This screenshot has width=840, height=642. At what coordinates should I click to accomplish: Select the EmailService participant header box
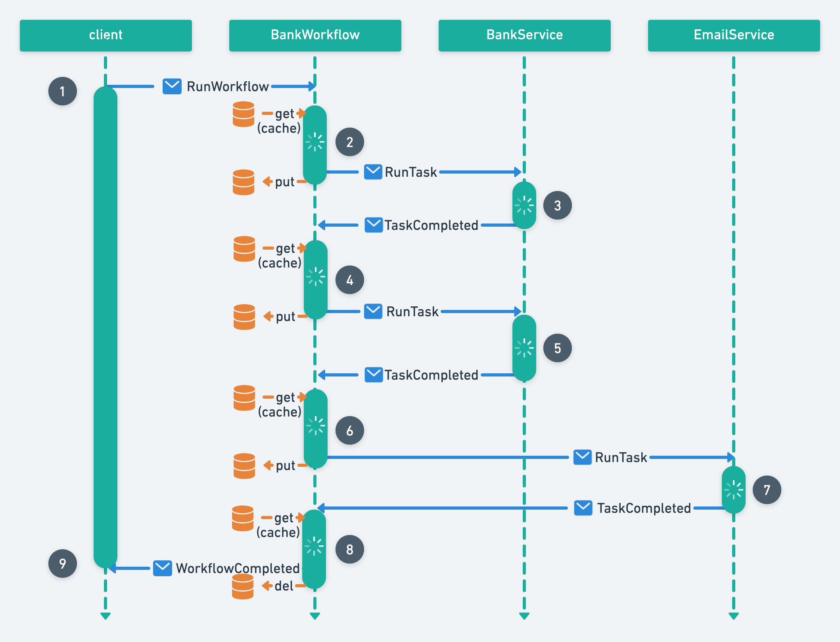point(734,36)
